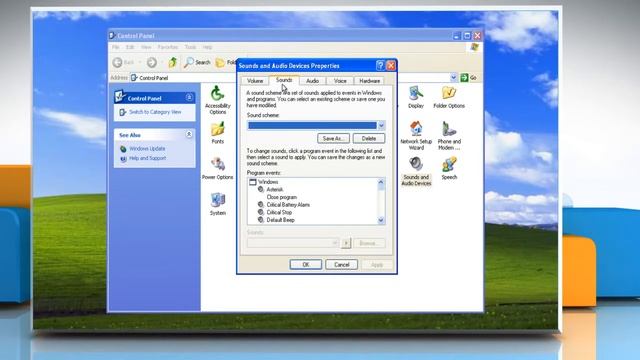Click the dialog's question mark help button
The height and width of the screenshot is (360, 640).
coord(380,65)
